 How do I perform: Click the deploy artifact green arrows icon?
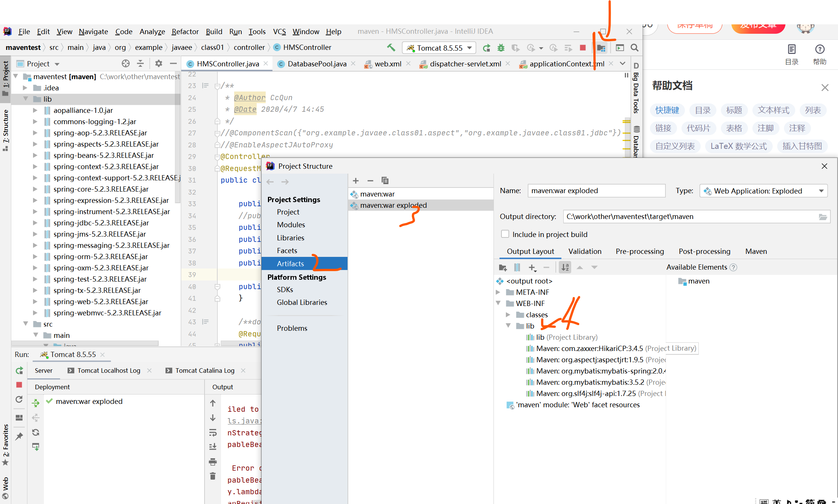pos(36,402)
